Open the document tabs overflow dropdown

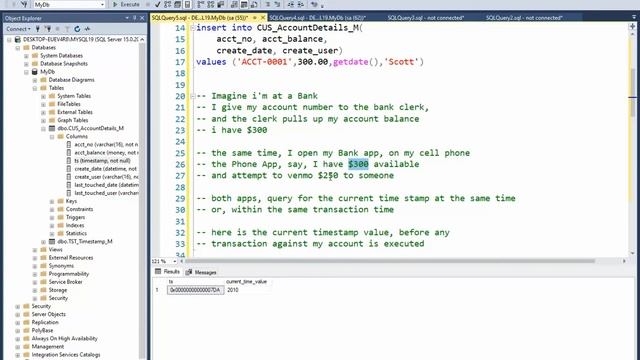pos(634,18)
